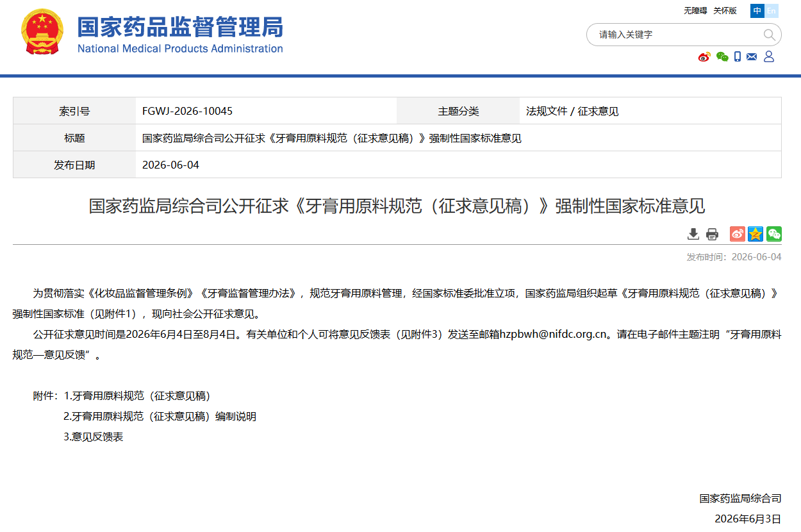
Task: Select the Chinese (中) language option
Action: tap(757, 11)
